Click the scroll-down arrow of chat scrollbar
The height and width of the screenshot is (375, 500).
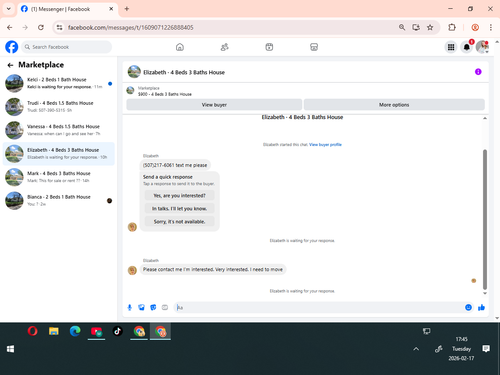pyautogui.click(x=485, y=293)
